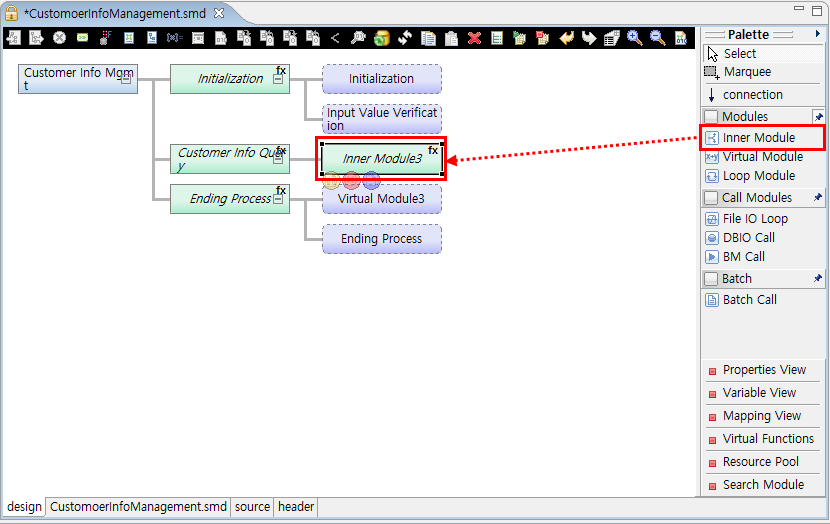Click the binoculars search toolbar icon
Viewport: 830px width, 524px height.
[x=358, y=38]
